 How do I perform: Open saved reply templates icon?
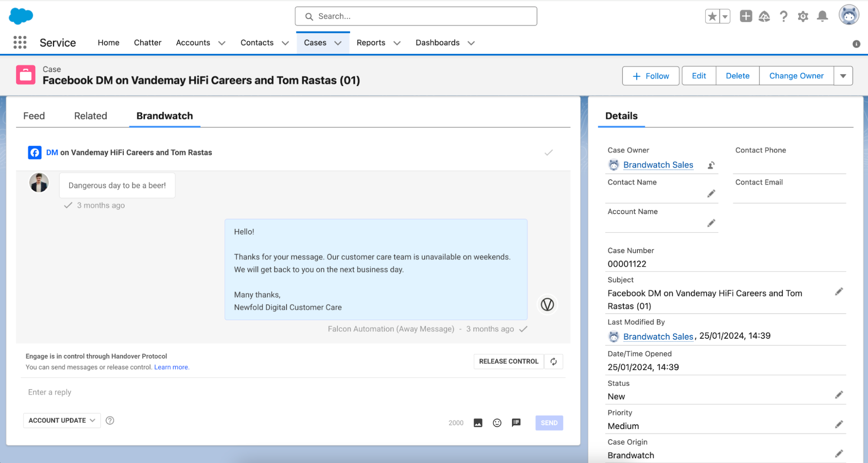pyautogui.click(x=516, y=423)
